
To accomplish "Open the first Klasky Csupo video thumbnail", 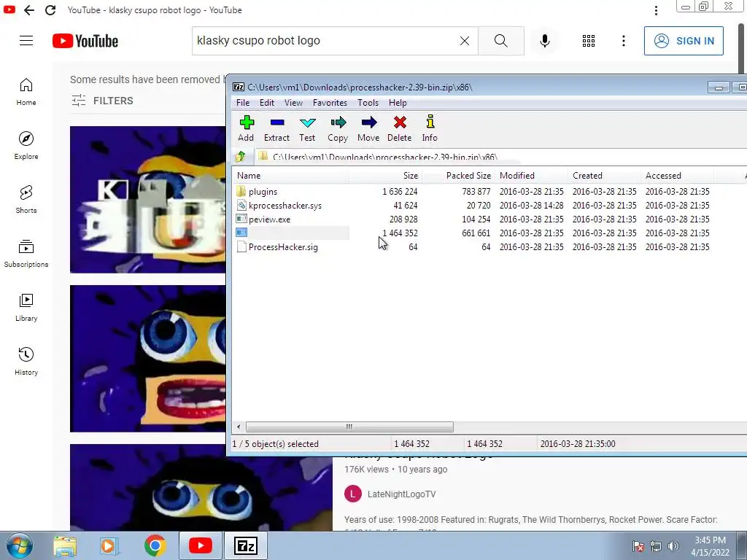I will [x=147, y=200].
